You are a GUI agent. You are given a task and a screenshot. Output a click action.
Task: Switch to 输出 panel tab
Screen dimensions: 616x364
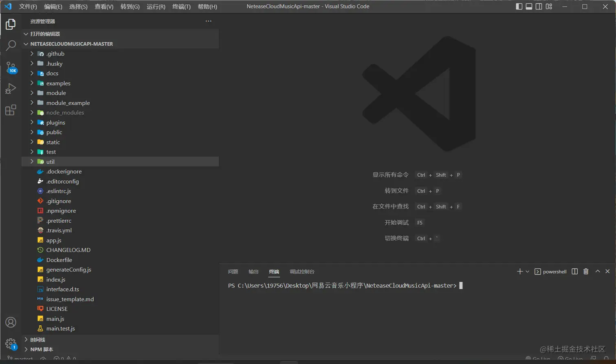(x=253, y=272)
